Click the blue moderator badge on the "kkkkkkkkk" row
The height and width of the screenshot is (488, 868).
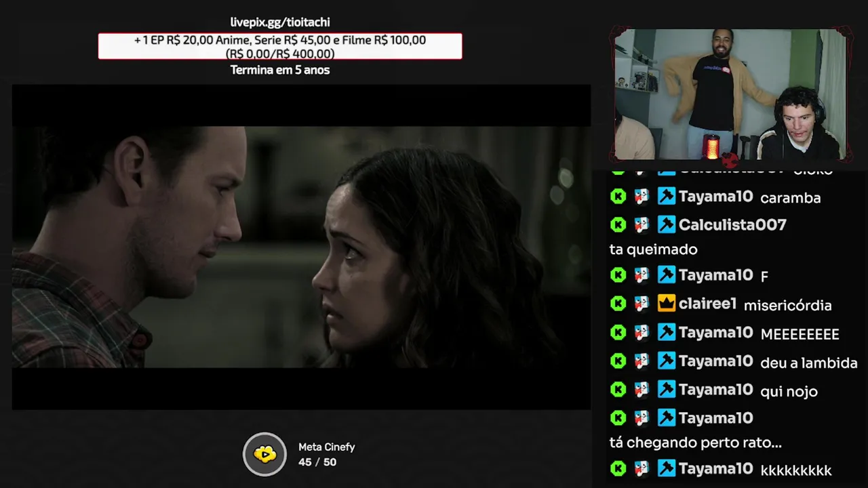[x=667, y=468]
